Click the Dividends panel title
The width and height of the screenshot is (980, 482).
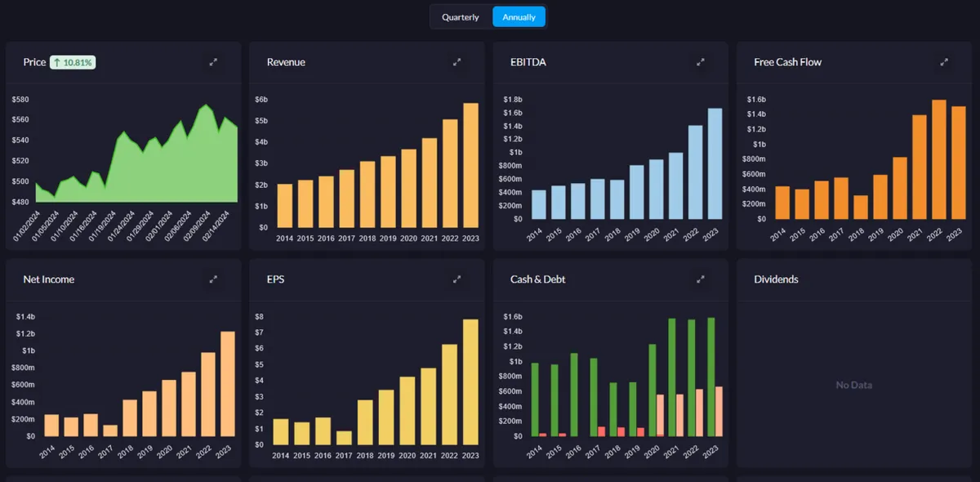pyautogui.click(x=776, y=279)
